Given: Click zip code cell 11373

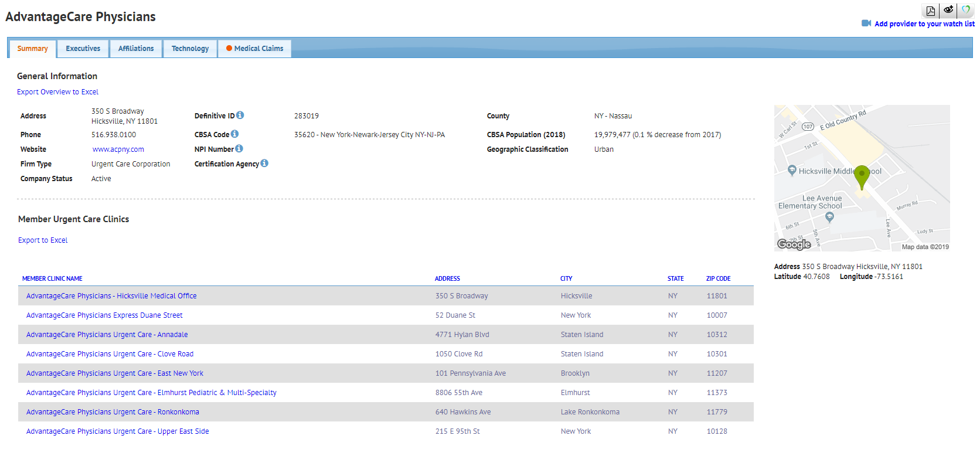Looking at the screenshot, I should 717,393.
